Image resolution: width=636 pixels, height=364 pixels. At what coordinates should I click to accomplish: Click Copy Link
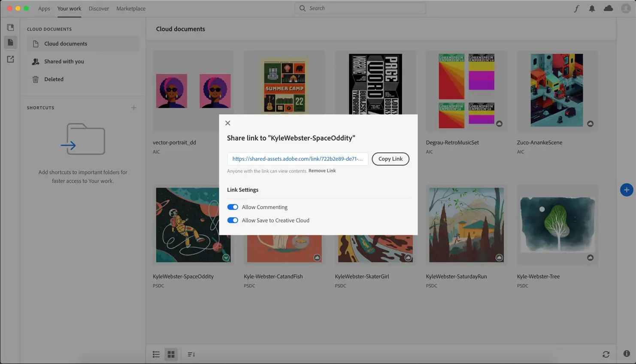390,159
